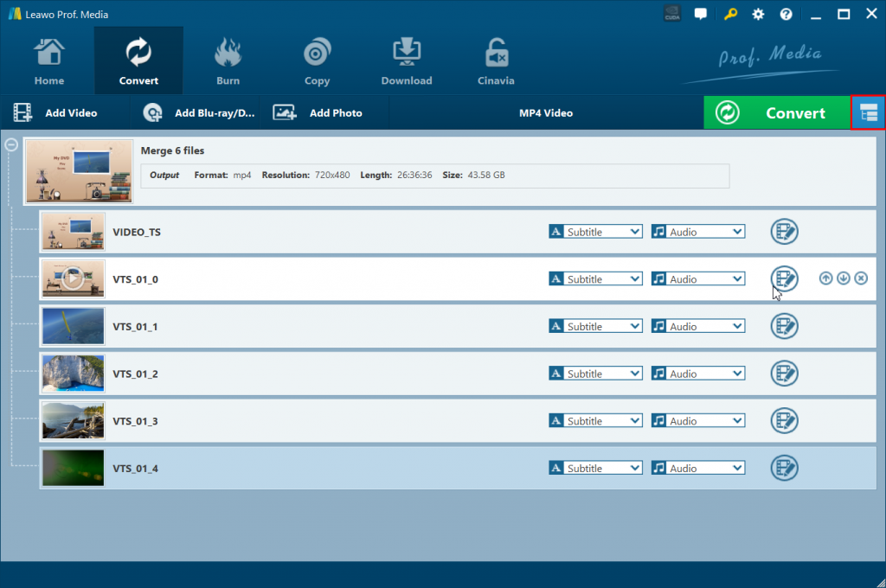Edit the VTS_01_3 video
The width and height of the screenshot is (886, 588).
(x=784, y=421)
